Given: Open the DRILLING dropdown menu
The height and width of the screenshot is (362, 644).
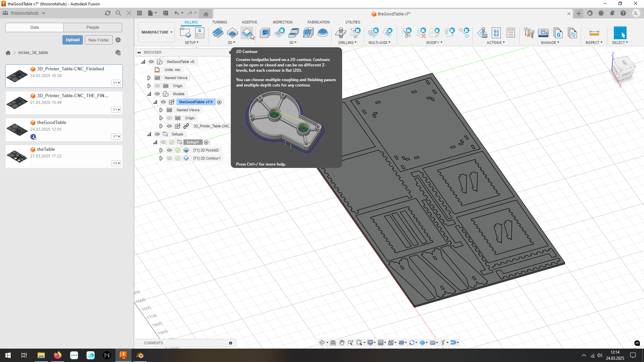Looking at the screenshot, I should [x=347, y=43].
